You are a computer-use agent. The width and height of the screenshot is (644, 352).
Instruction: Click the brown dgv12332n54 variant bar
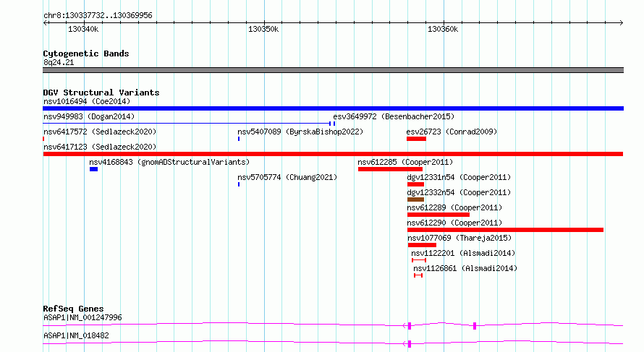(415, 199)
